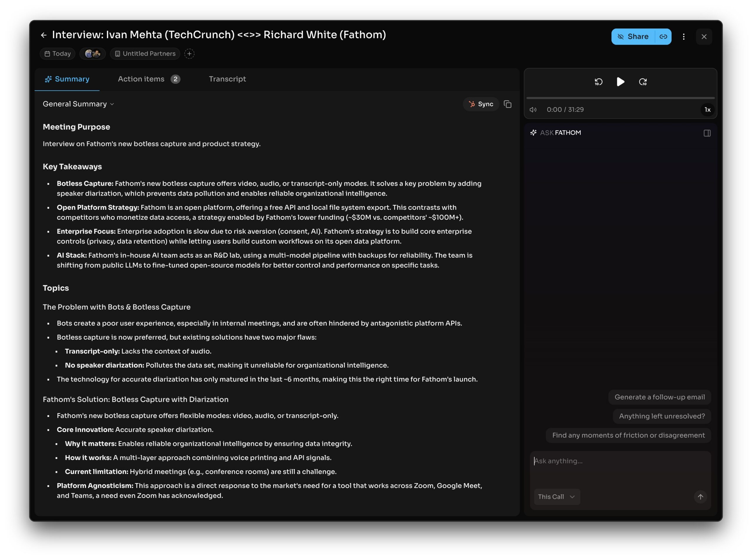Open the This Call scope dropdown
Viewport: 752px width, 560px height.
coord(556,497)
